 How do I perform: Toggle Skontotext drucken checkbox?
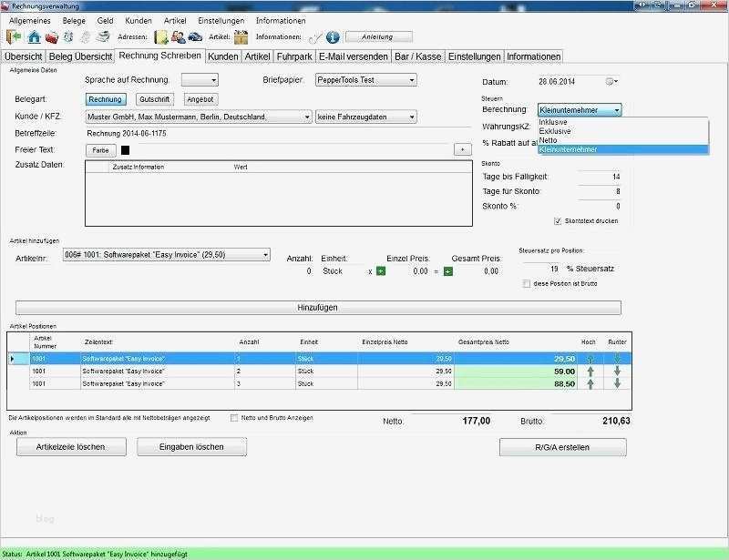tap(558, 221)
